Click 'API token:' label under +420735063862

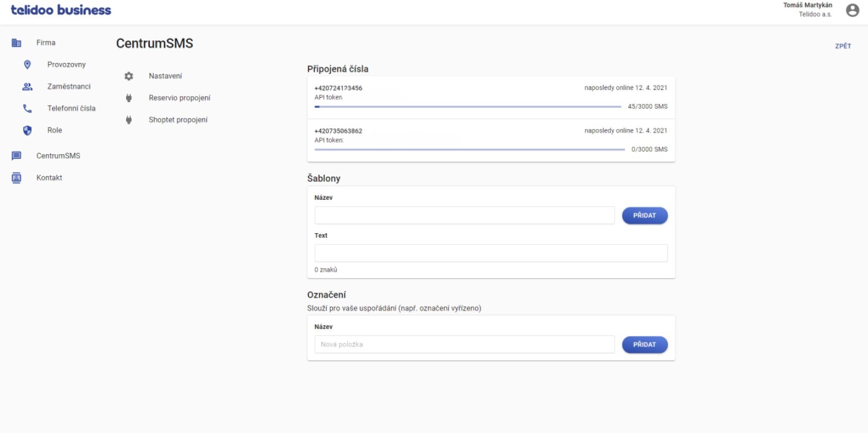click(329, 140)
